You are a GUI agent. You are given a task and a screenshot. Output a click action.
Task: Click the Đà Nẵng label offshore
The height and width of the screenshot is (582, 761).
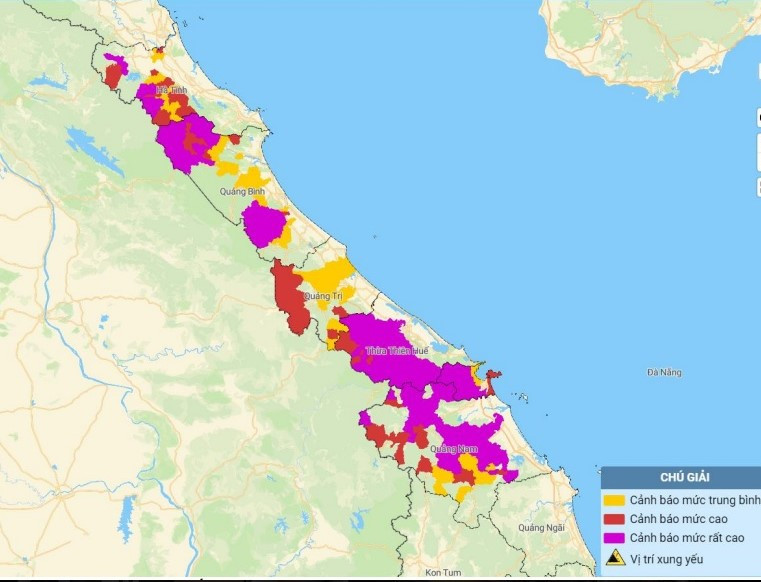pos(664,373)
